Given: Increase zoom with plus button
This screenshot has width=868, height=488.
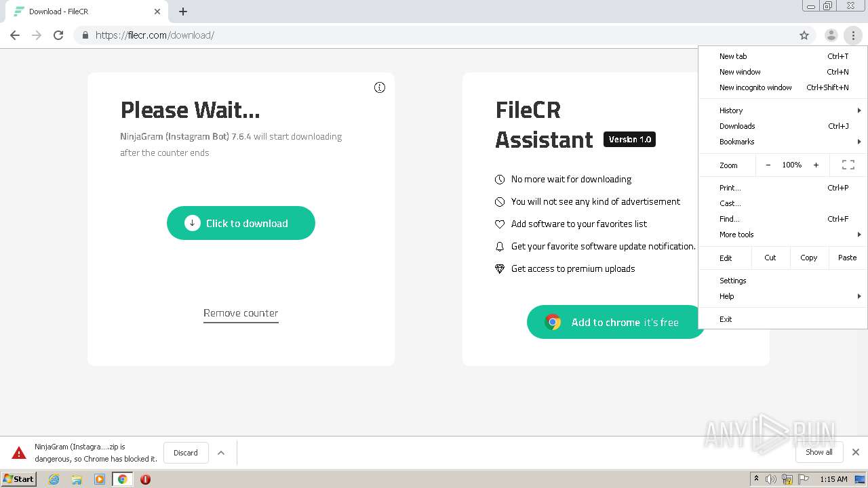Looking at the screenshot, I should (x=816, y=165).
